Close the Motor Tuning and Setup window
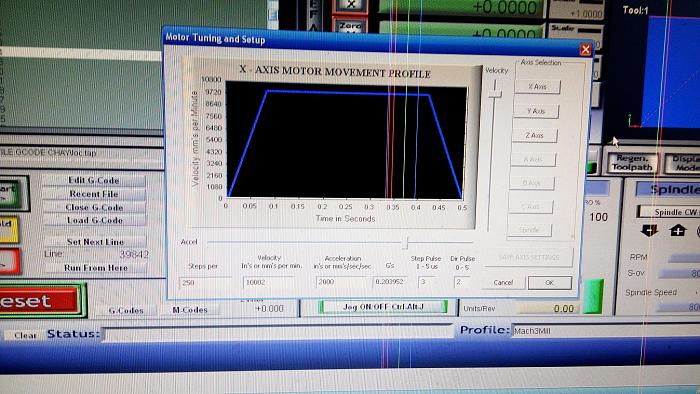Viewport: 700px width, 394px height. 585,49
